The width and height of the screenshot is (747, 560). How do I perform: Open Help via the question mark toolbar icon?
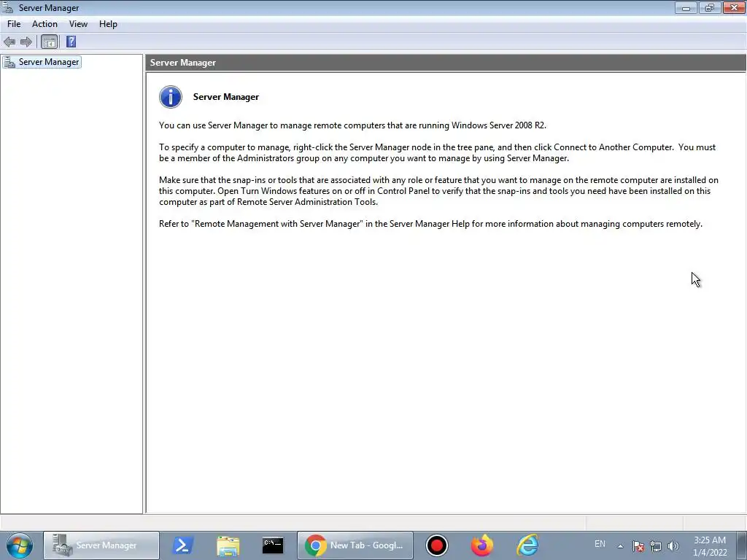tap(71, 42)
